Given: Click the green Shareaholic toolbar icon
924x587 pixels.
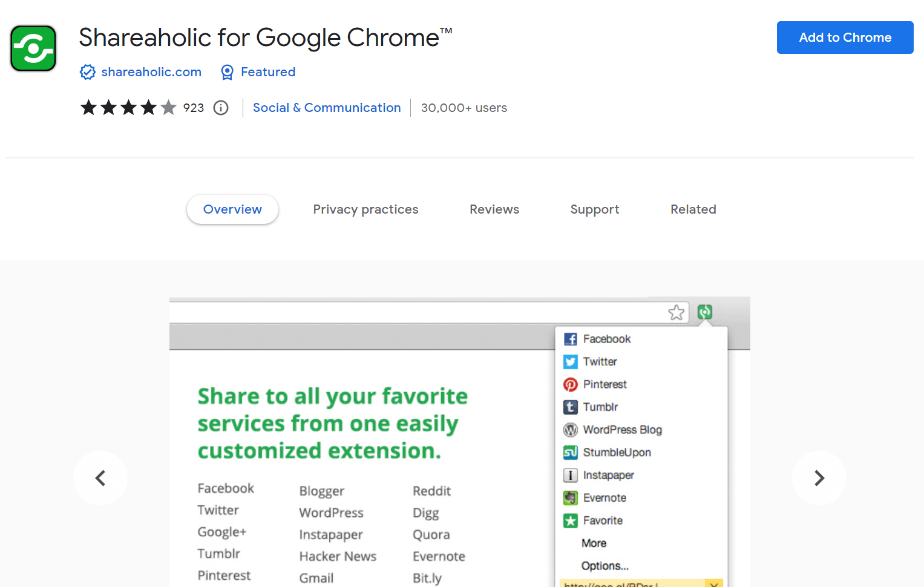Looking at the screenshot, I should (x=704, y=312).
